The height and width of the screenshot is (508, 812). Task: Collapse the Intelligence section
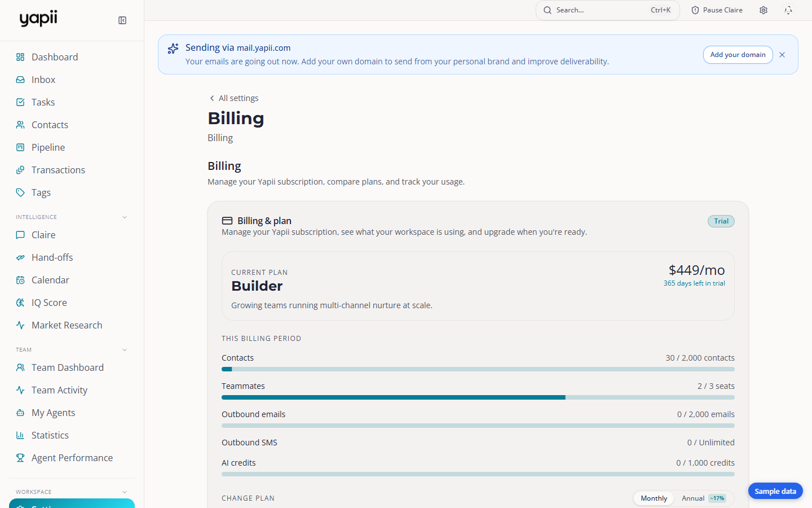click(125, 217)
